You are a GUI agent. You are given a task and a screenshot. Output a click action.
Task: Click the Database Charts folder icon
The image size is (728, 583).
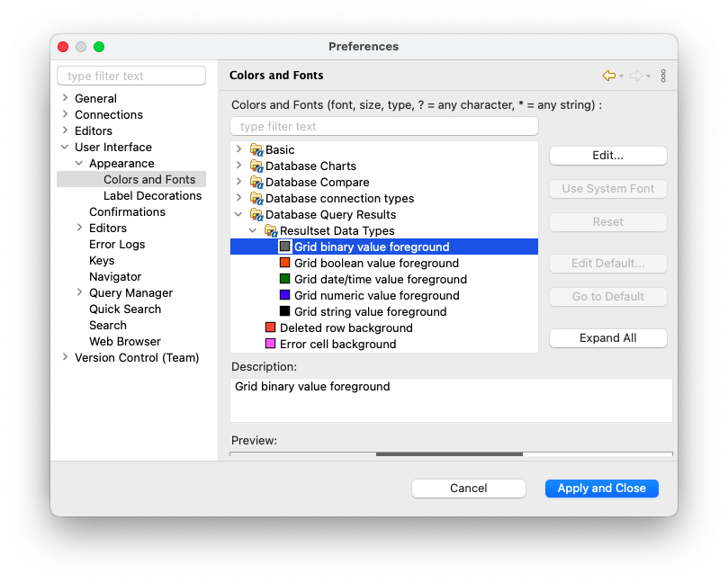[256, 166]
